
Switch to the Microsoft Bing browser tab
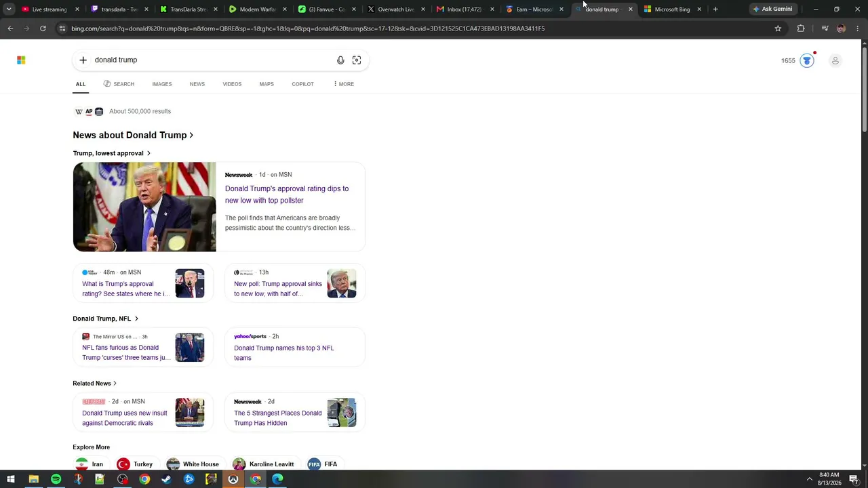click(671, 9)
